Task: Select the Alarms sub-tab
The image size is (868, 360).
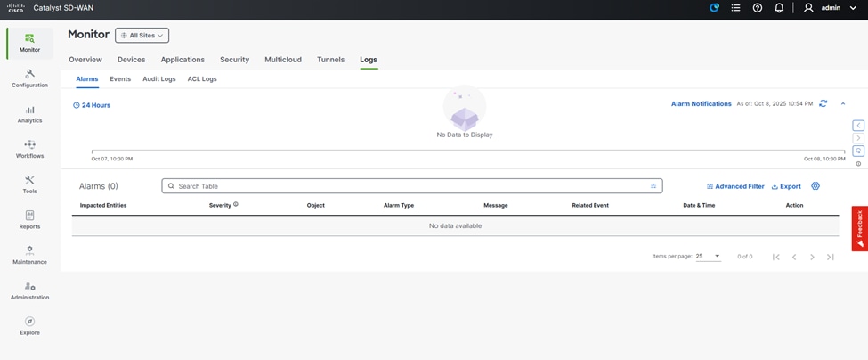Action: tap(87, 79)
